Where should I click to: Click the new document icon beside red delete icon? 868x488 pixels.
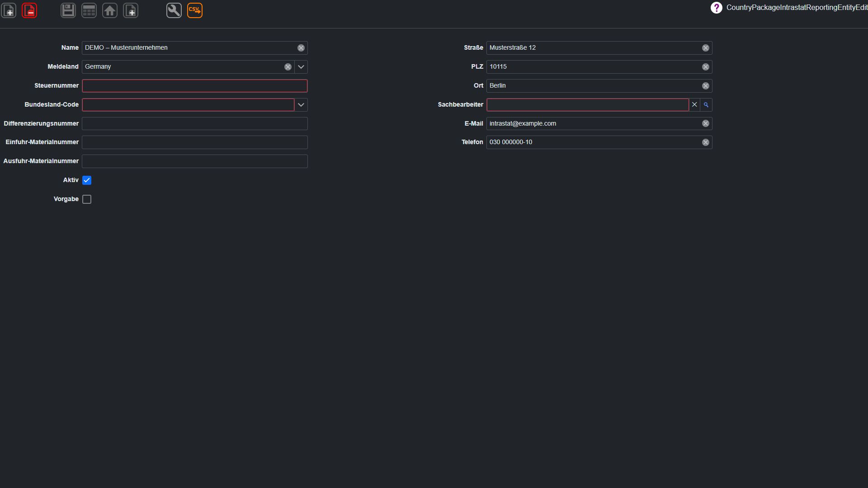9,10
